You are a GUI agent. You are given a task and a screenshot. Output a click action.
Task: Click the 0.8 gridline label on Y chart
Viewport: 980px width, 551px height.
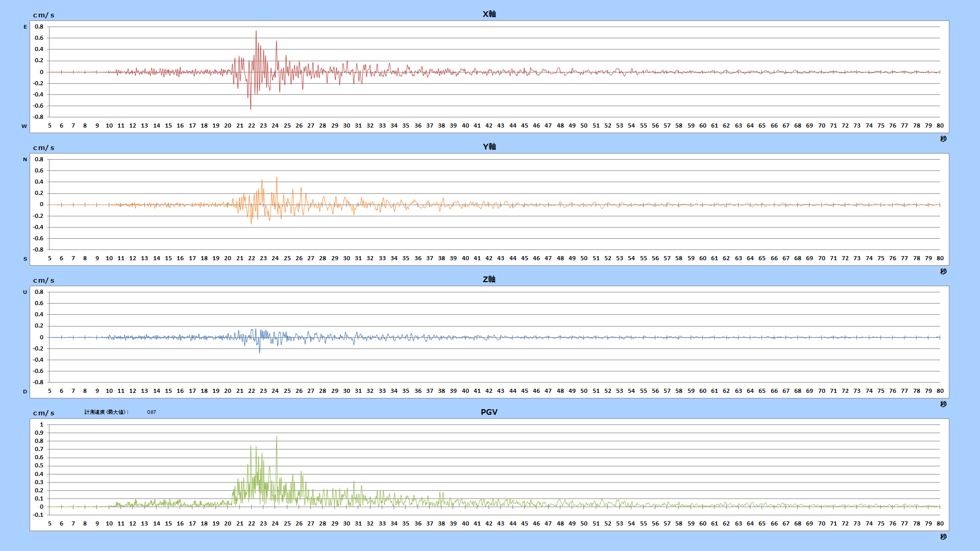39,159
